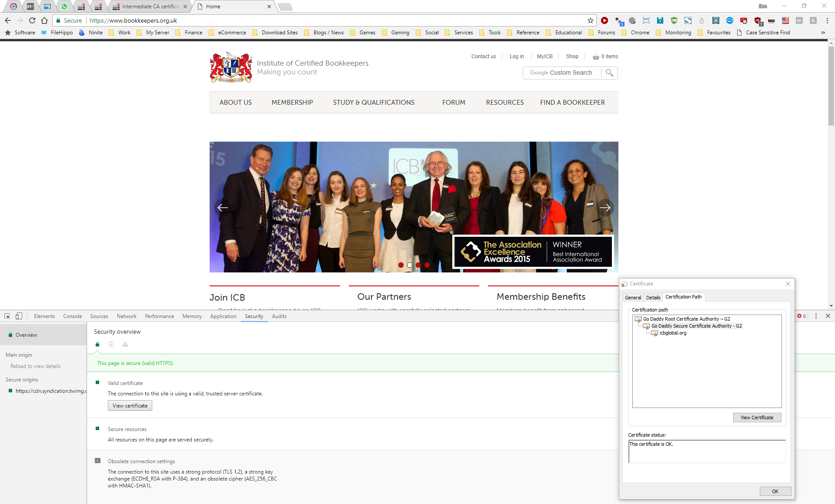The height and width of the screenshot is (504, 835).
Task: Open the Work bookmarks folder
Action: [x=120, y=33]
